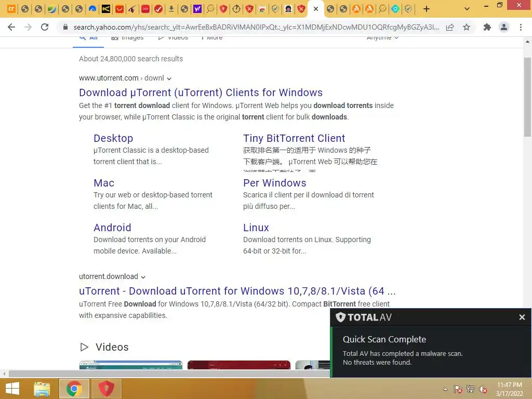532x399 pixels.
Task: Open the Anytime time filter dropdown
Action: (382, 38)
